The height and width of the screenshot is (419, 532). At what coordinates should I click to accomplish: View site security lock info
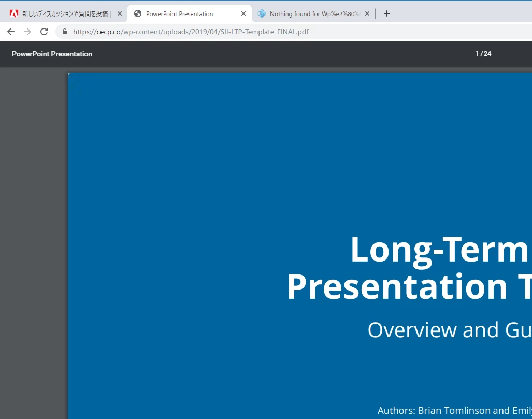(x=64, y=32)
